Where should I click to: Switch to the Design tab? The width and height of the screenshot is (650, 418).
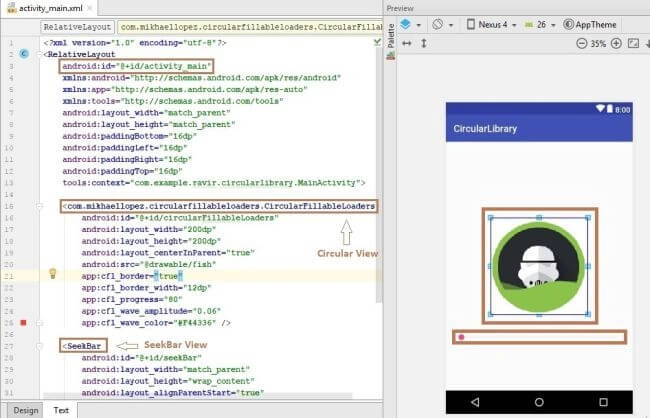pyautogui.click(x=26, y=410)
